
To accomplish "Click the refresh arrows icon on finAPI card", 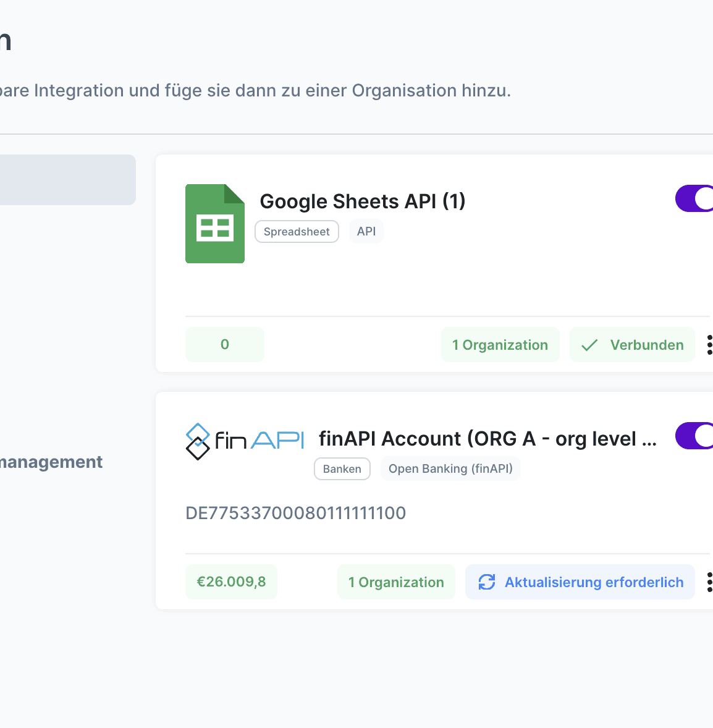I will [487, 582].
